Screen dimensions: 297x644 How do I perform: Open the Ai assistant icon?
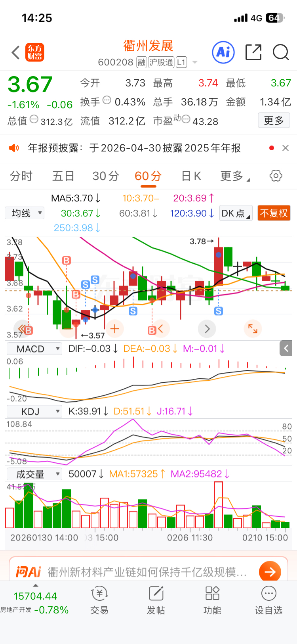coord(223,52)
